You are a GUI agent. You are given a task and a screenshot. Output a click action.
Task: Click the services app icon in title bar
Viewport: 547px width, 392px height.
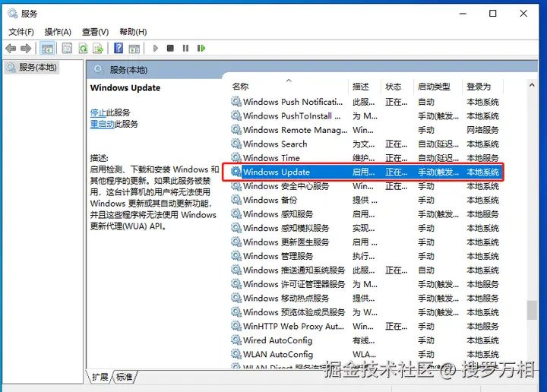[13, 13]
